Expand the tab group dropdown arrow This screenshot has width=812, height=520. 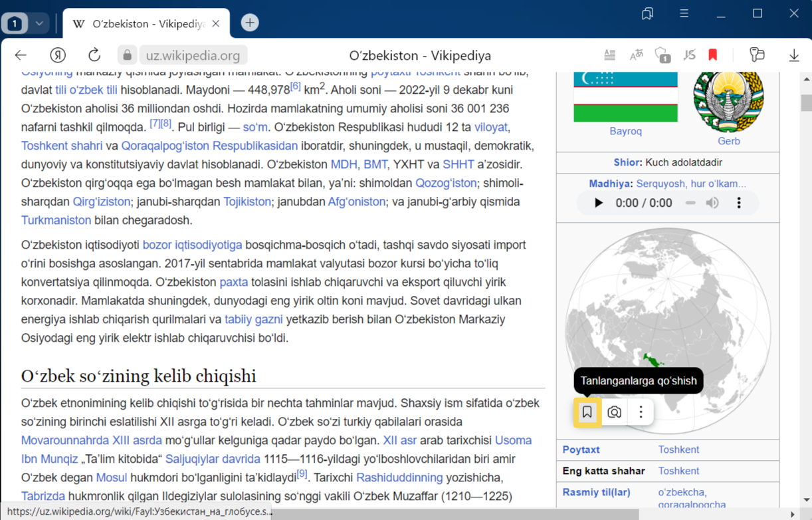[39, 23]
